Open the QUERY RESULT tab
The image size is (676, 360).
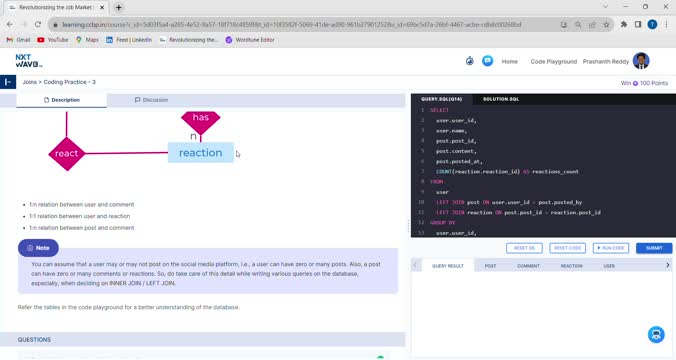(x=448, y=266)
